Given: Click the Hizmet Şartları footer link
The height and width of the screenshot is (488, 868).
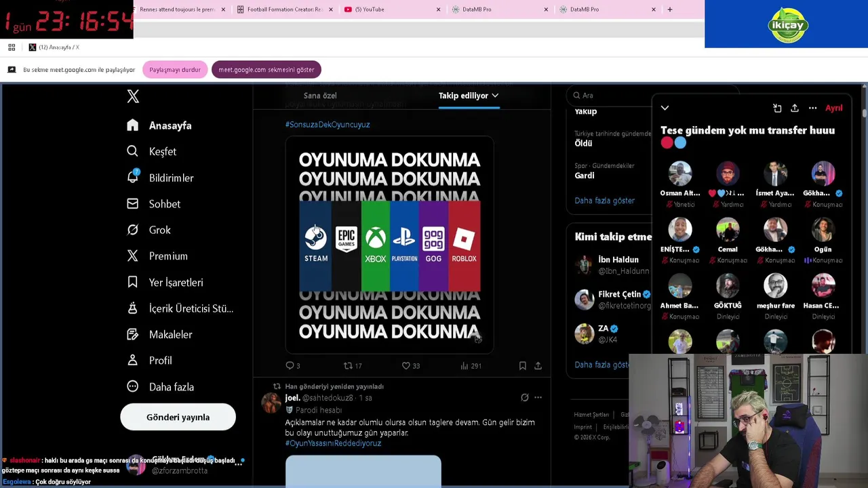Looking at the screenshot, I should point(591,415).
